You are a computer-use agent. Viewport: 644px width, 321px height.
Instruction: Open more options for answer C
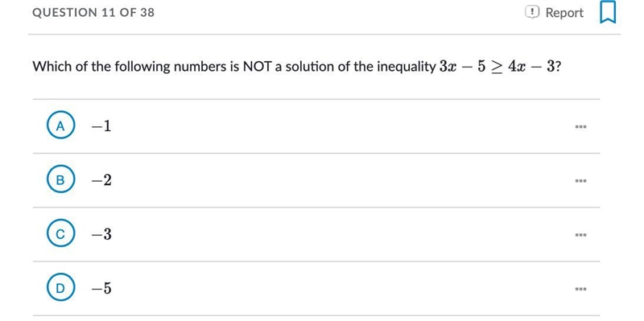point(580,235)
